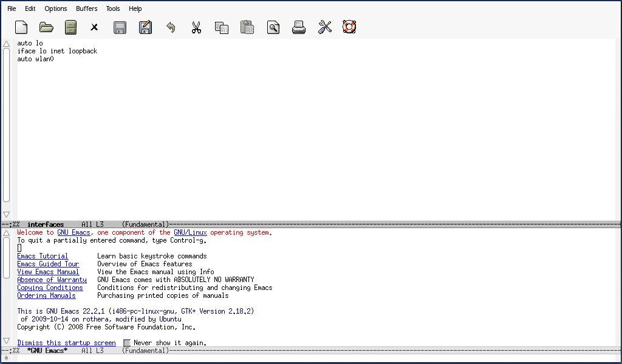Click down arrow of interfaces buffer scrollbar

tap(6, 215)
